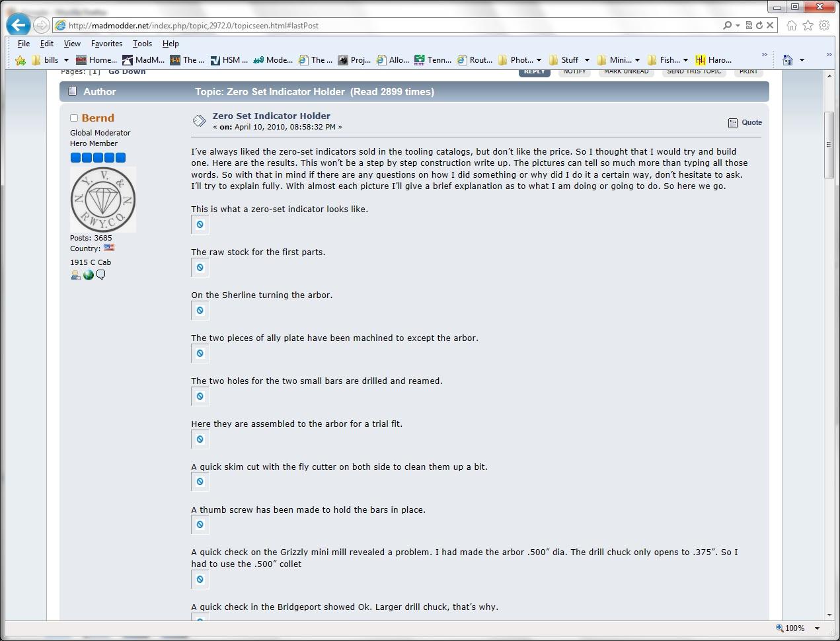
Task: Open the Allo... favorites bookmark
Action: 393,60
